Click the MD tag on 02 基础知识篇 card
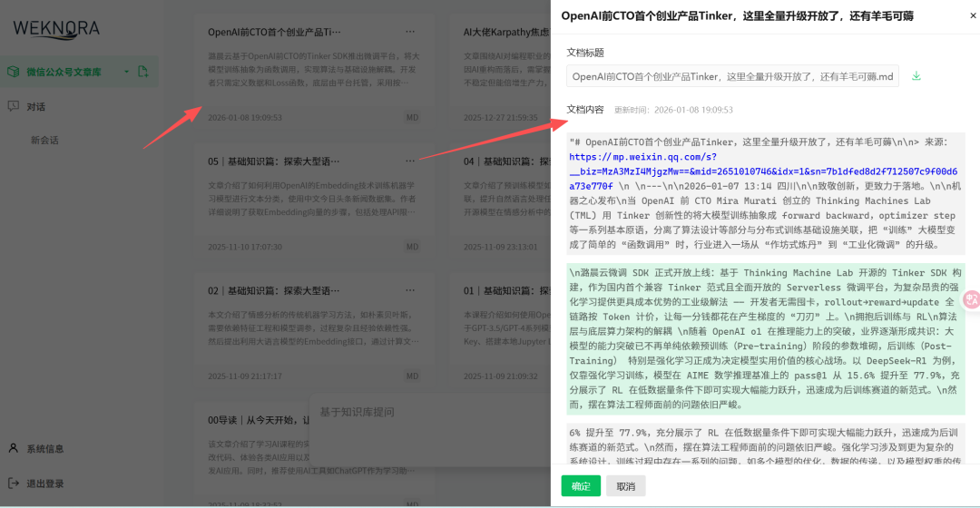This screenshot has width=980, height=508. (x=412, y=376)
